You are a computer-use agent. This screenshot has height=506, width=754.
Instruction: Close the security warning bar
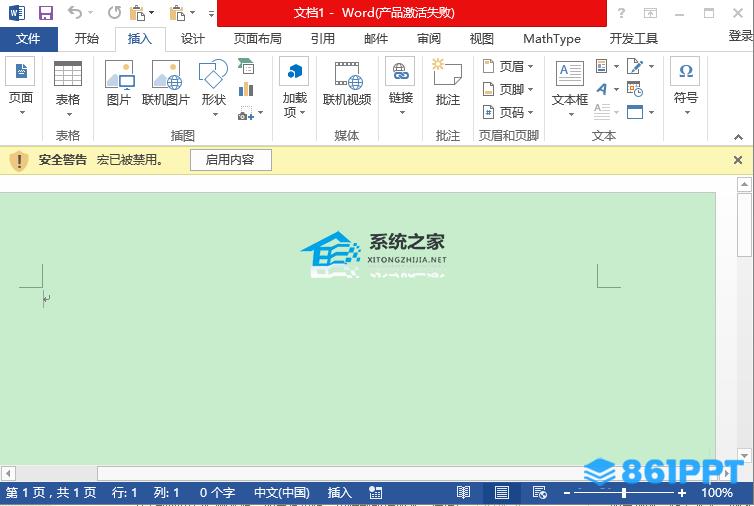pyautogui.click(x=738, y=160)
